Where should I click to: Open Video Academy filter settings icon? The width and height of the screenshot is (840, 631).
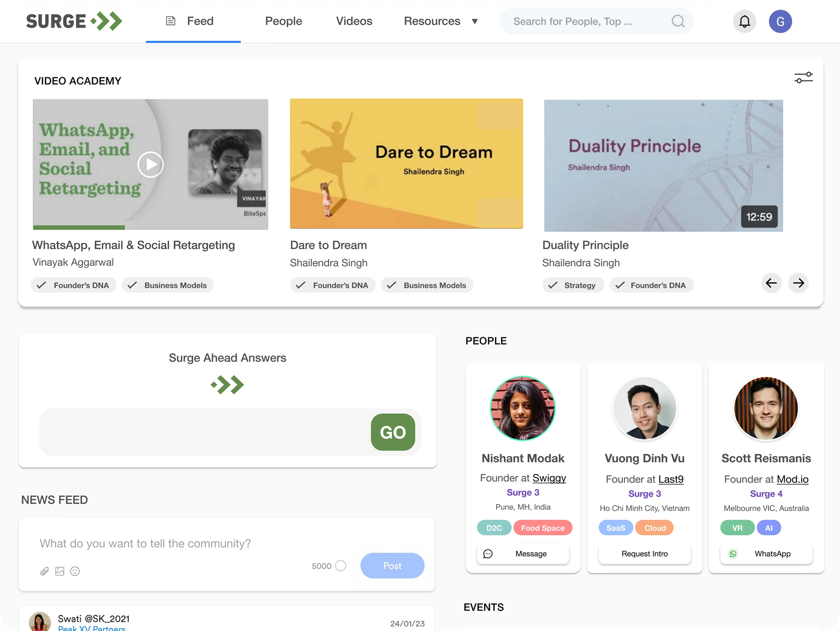pos(803,77)
